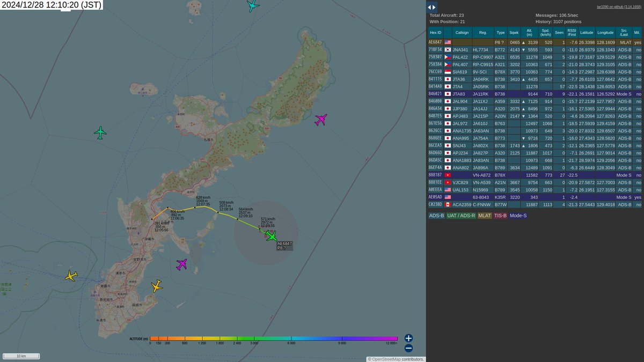Sort the table by Reg. column
The width and height of the screenshot is (644, 362).
pos(483,33)
